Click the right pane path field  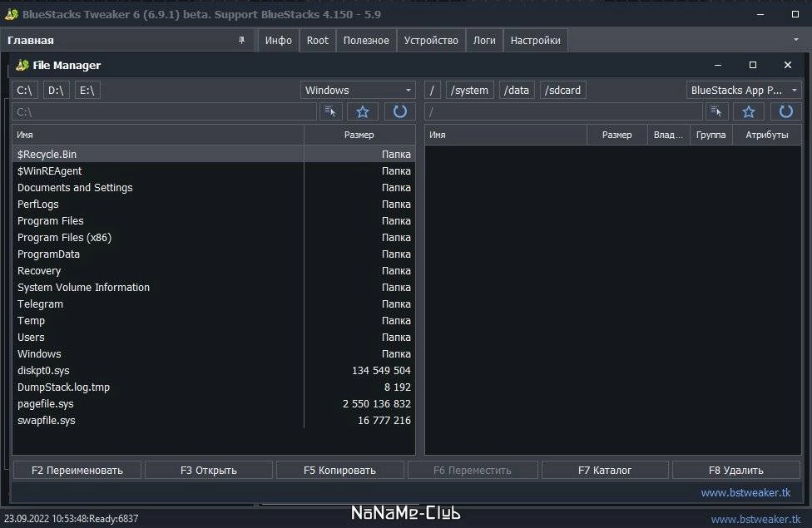click(x=563, y=111)
